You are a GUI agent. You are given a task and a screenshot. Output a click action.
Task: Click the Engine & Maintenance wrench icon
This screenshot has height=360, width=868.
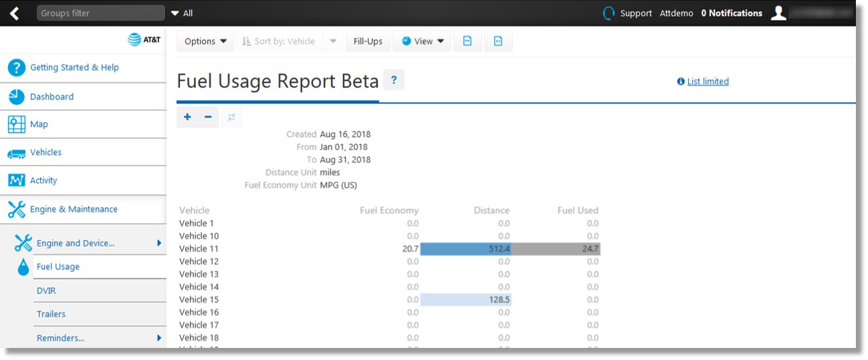pos(17,209)
